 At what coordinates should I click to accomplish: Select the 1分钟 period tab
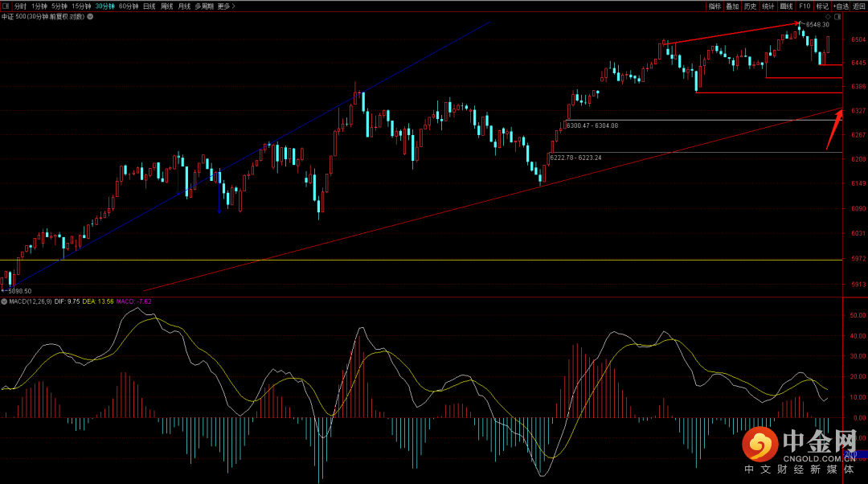[x=39, y=6]
